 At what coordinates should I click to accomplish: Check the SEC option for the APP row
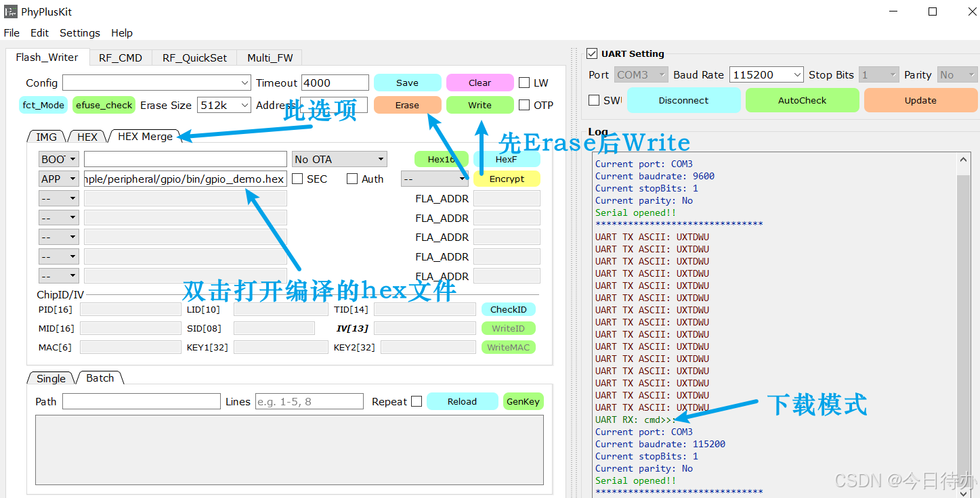[x=296, y=179]
